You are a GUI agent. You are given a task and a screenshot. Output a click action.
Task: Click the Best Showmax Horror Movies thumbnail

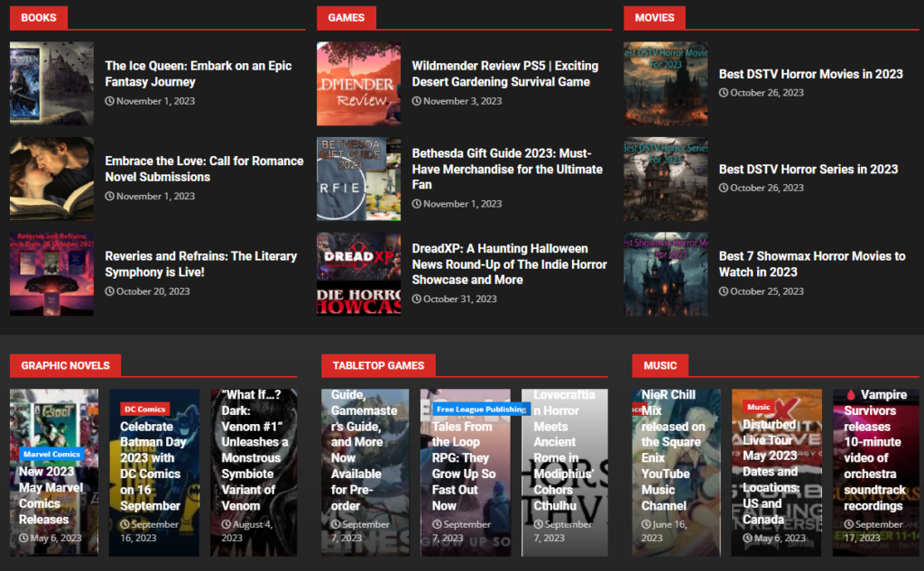click(666, 274)
